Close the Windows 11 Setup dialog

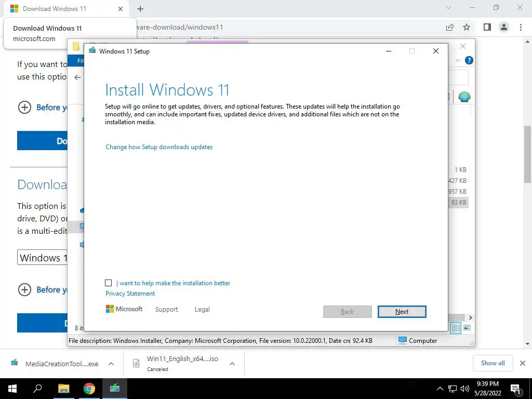[436, 51]
